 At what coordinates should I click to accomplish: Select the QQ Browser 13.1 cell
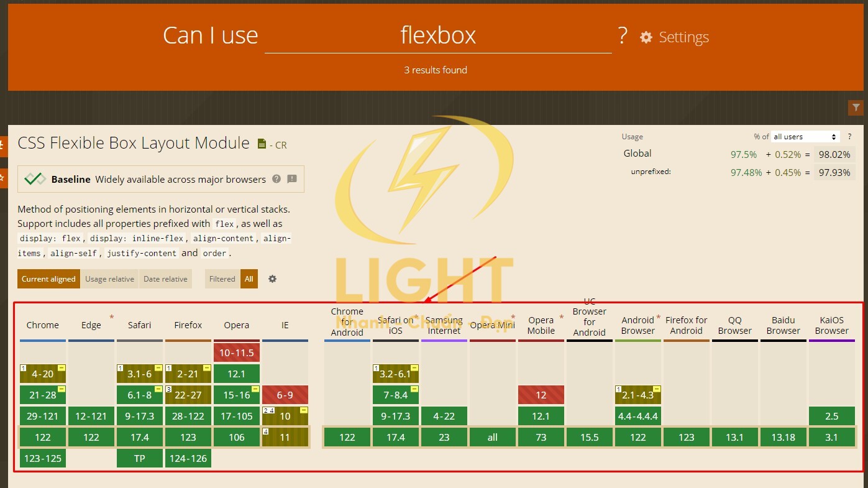735,437
